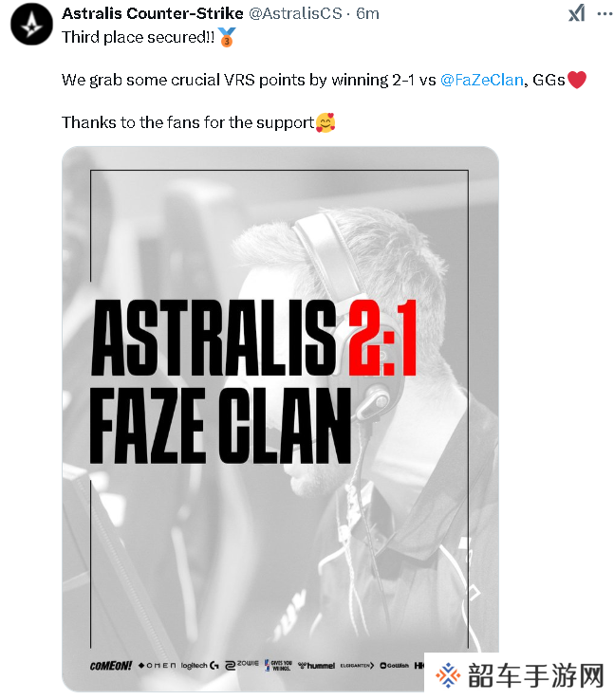Click the Astralis Counter-Strike display name

(152, 13)
